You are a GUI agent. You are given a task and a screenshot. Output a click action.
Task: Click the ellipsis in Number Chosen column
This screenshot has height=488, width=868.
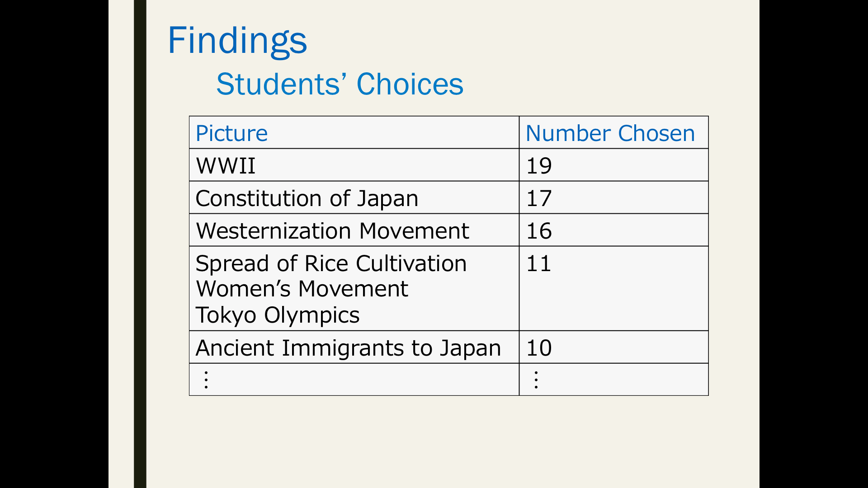point(536,380)
